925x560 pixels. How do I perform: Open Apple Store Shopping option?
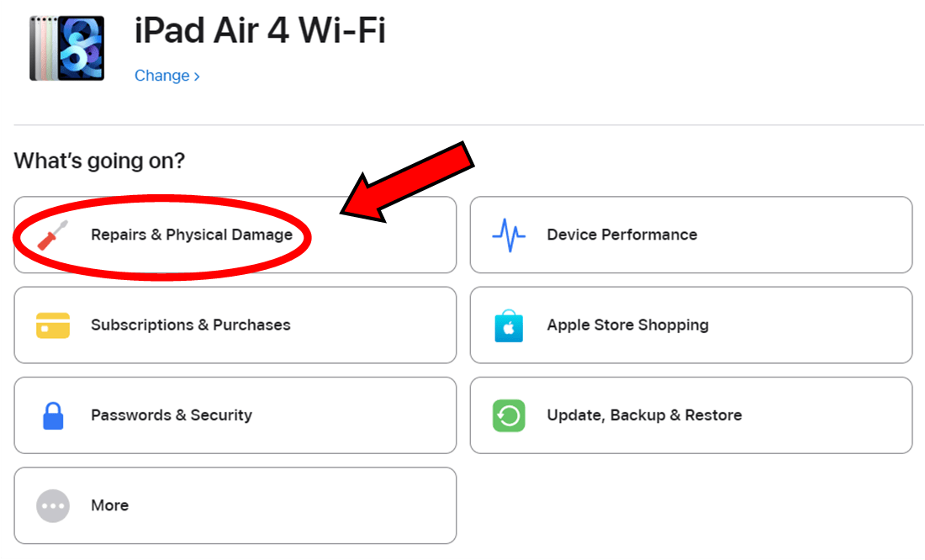click(627, 325)
